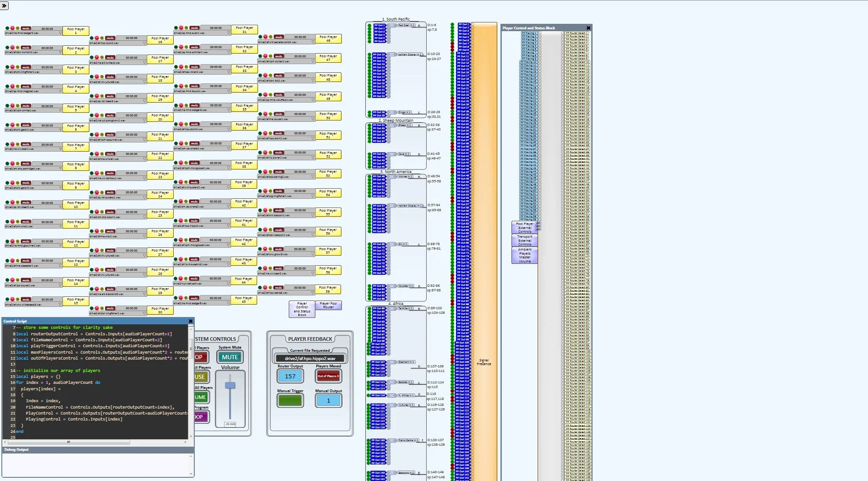Viewport: 868px width, 481px height.
Task: Click the green round button for Pool Player 30
Action: point(92,308)
